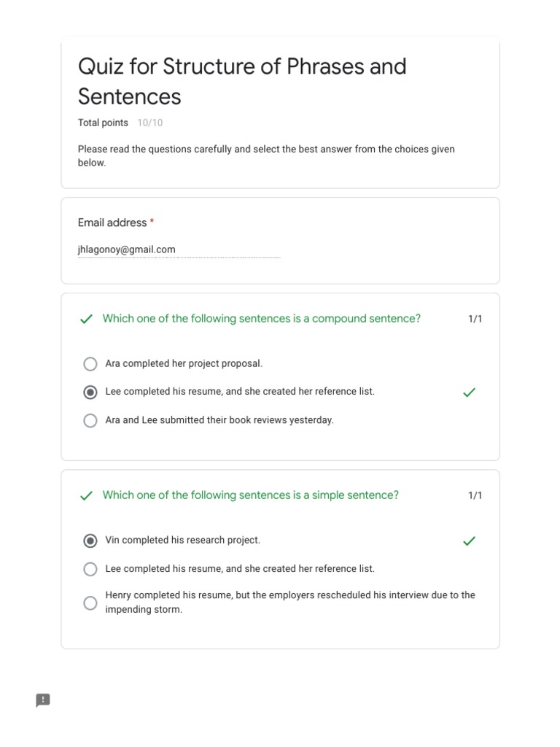Select 'Ara completed her project proposal' radio
This screenshot has width=560, height=747.
tap(90, 364)
